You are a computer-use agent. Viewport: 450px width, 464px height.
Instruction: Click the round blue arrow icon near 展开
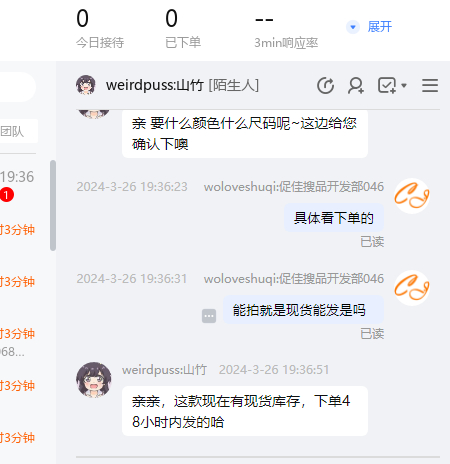353,27
